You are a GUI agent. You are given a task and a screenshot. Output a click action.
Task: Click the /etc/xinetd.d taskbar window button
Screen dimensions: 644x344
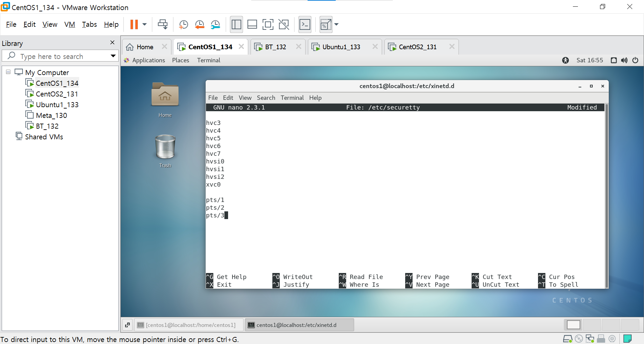299,325
